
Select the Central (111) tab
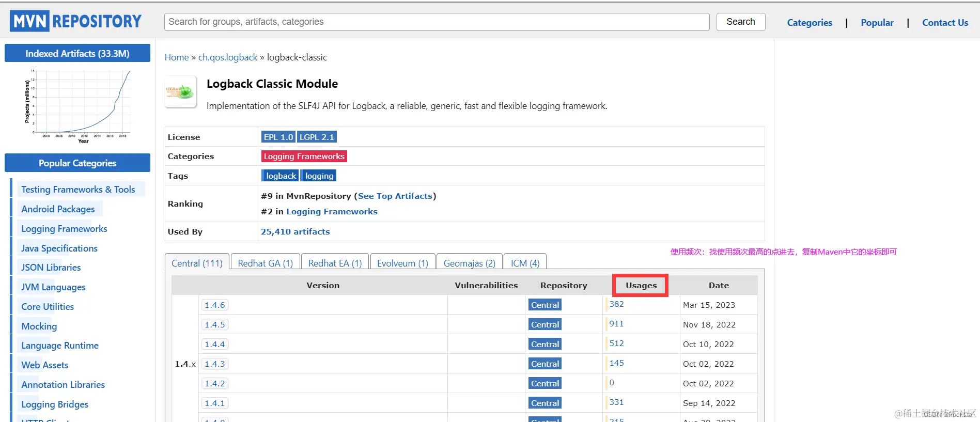[197, 263]
